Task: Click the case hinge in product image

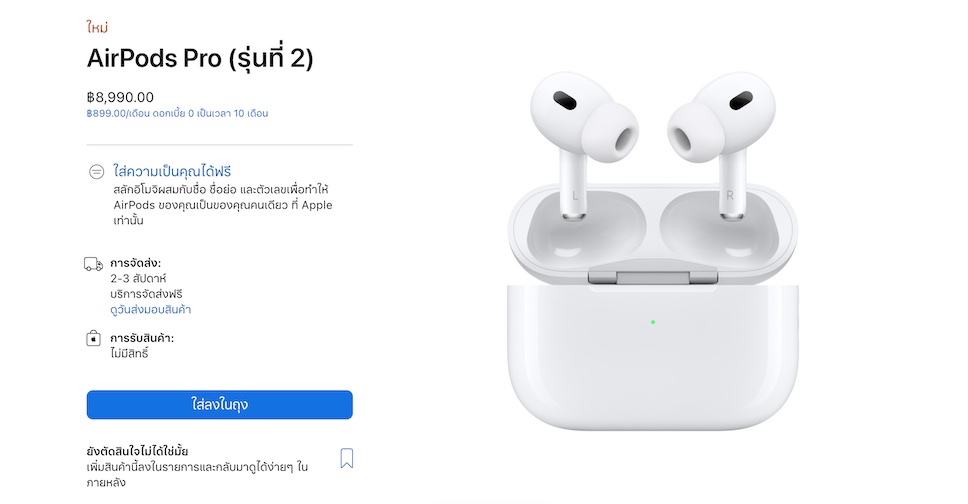Action: click(653, 277)
